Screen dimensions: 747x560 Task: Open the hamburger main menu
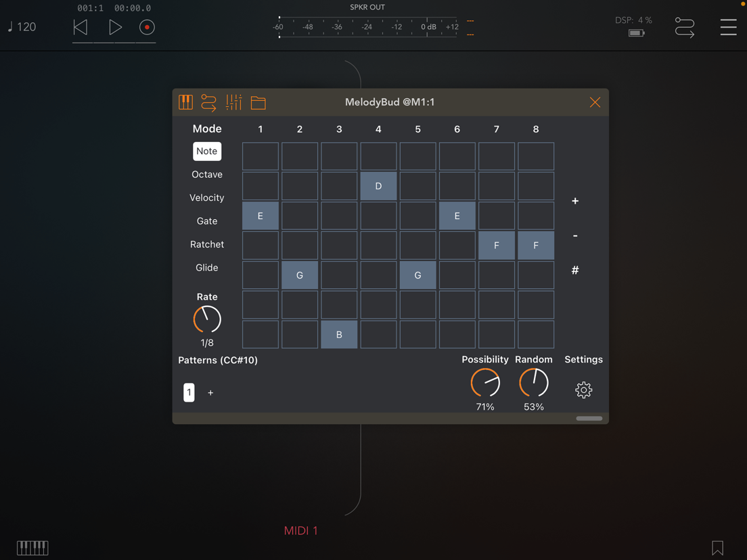point(728,27)
